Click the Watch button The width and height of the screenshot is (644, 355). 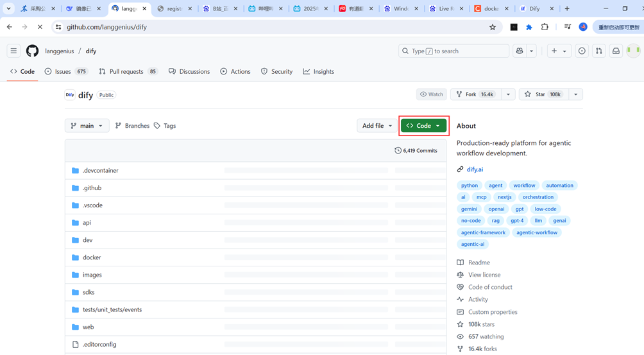coord(432,94)
